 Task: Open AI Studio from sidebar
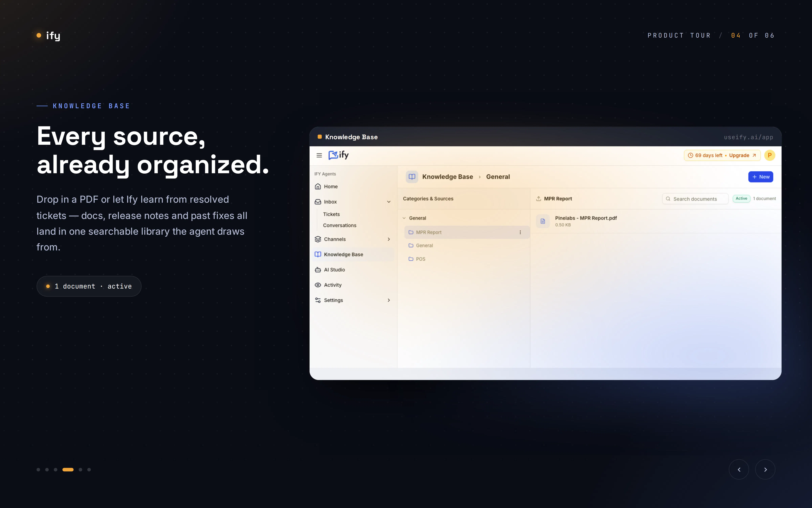tap(353, 270)
